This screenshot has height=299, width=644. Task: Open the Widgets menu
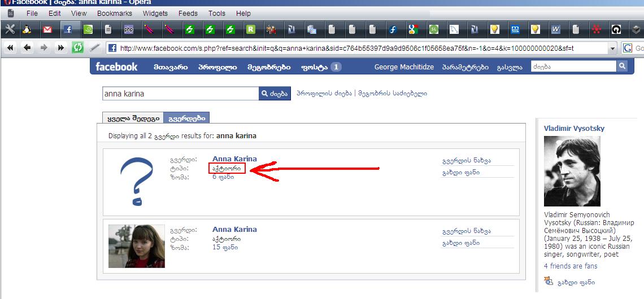[x=155, y=14]
